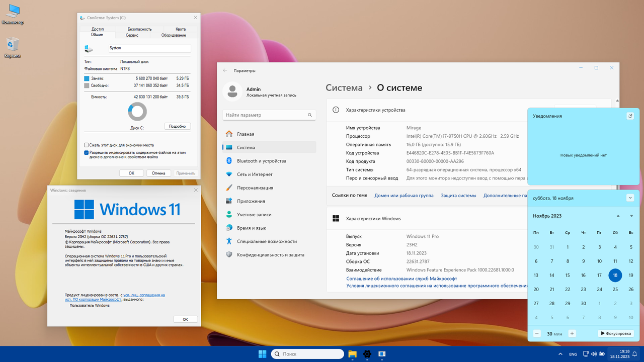Viewport: 644px width, 362px height.
Task: Click the notification bell on taskbar
Action: pos(634,354)
